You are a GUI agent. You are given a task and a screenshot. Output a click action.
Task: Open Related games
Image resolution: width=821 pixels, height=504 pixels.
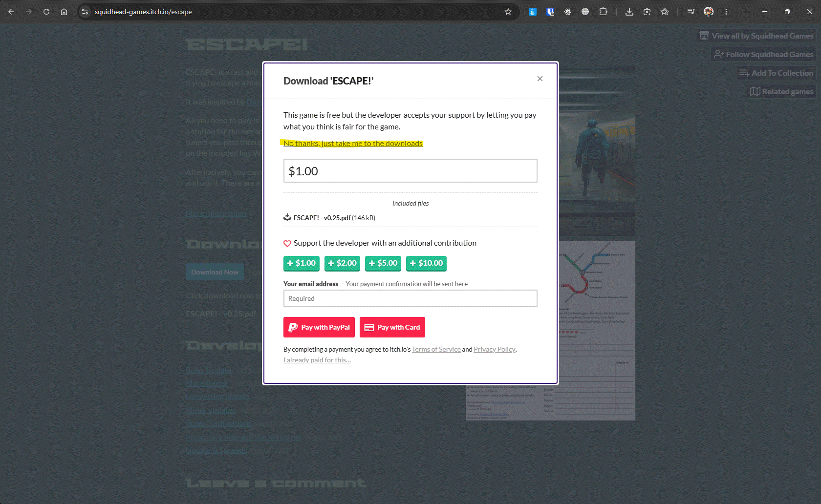(781, 91)
